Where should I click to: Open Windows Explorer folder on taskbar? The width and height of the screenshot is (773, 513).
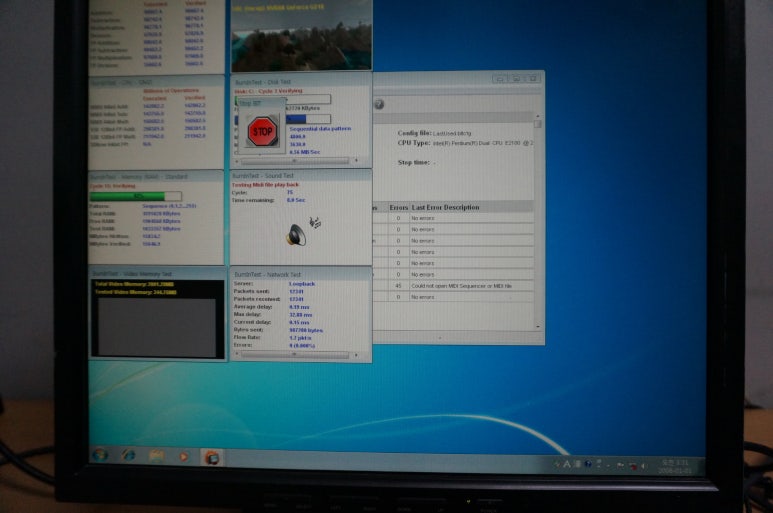pyautogui.click(x=156, y=456)
